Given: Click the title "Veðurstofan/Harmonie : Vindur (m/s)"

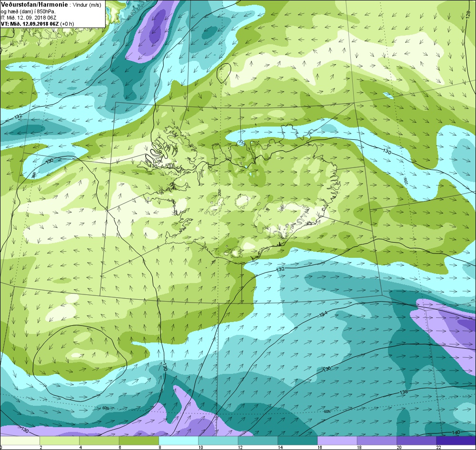Looking at the screenshot, I should tap(51, 5).
